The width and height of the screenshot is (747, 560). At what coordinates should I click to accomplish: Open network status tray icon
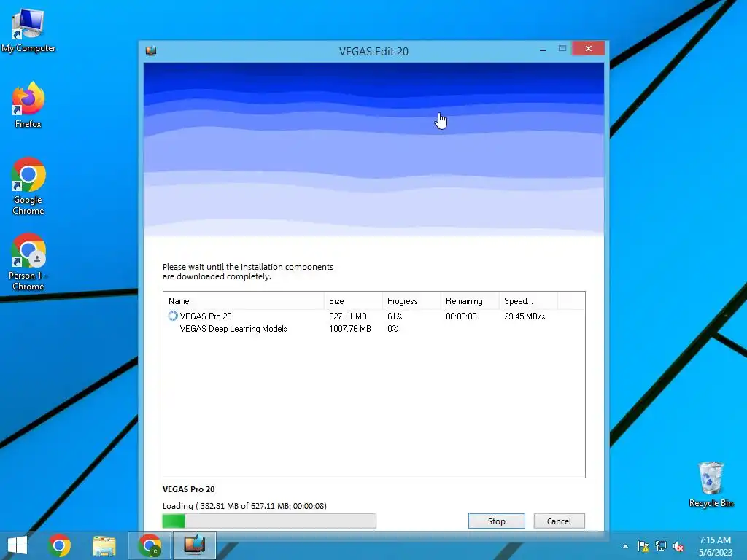tap(661, 546)
